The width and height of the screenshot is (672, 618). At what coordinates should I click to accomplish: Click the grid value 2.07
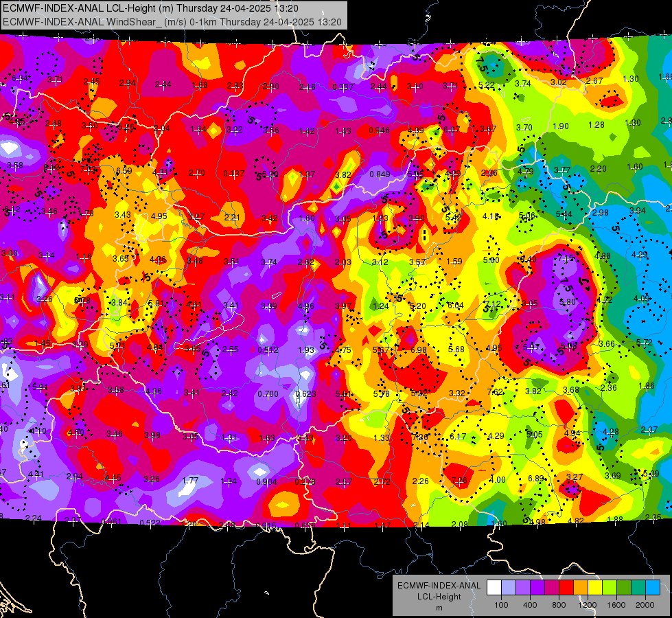pyautogui.click(x=649, y=429)
